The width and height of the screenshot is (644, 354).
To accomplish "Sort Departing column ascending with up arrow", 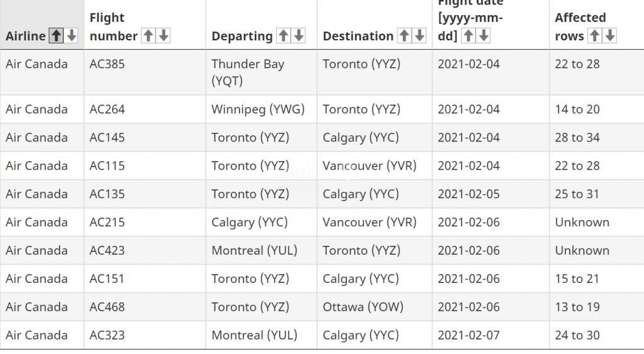I will click(x=284, y=36).
